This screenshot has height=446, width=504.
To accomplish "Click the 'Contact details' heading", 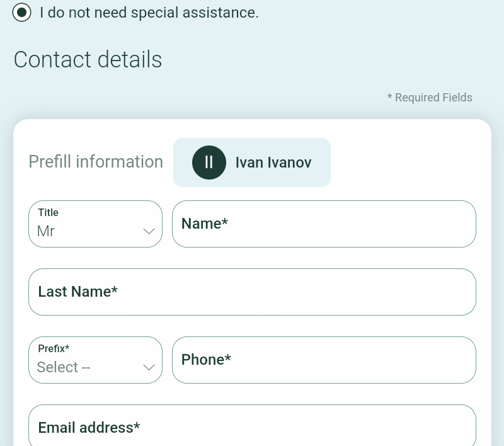I will click(x=88, y=59).
